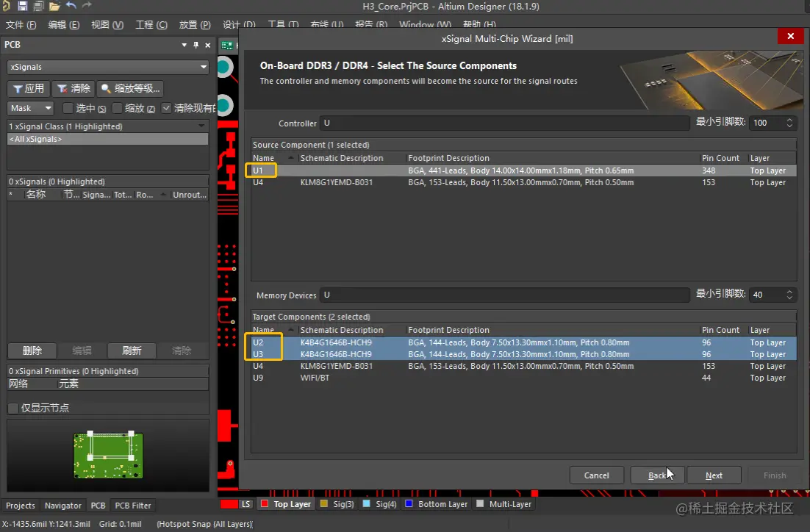Click the Sig(3) layer color swatch

click(x=324, y=503)
